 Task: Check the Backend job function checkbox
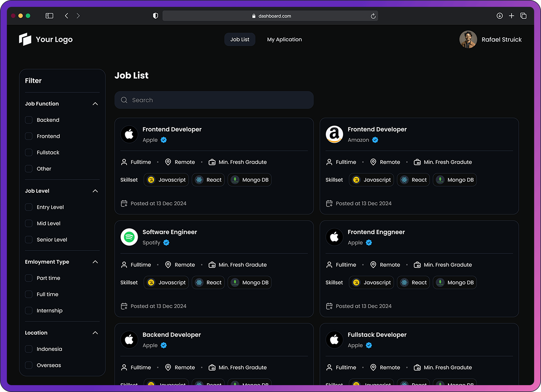pos(29,120)
